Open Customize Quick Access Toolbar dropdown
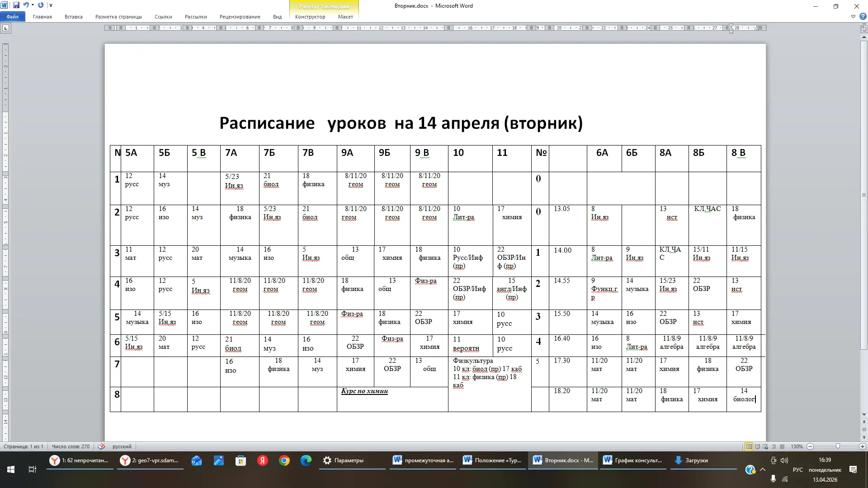The height and width of the screenshot is (488, 868). pos(51,5)
